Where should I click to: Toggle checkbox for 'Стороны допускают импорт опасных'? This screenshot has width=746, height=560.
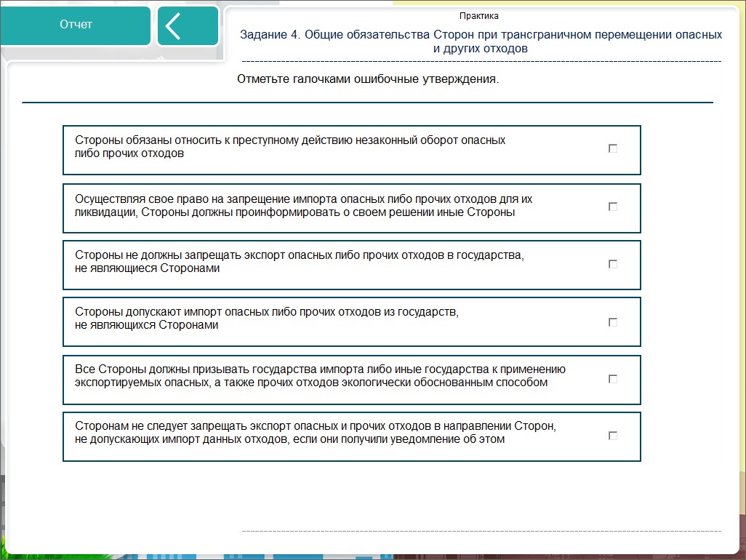tap(613, 321)
